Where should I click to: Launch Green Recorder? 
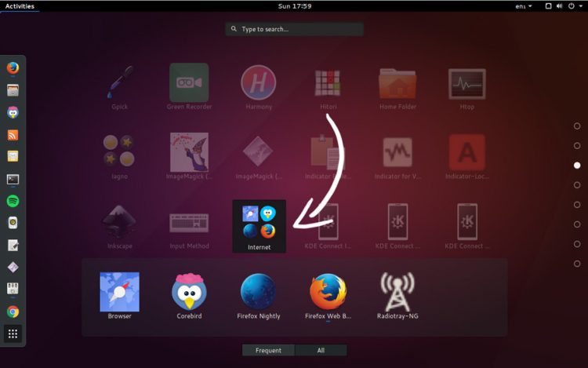tap(189, 87)
